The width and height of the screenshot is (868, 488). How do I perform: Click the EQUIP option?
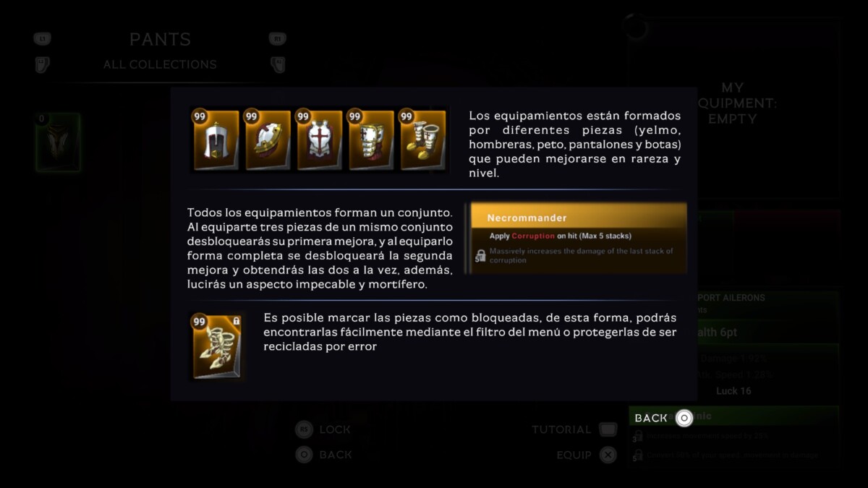coord(574,455)
